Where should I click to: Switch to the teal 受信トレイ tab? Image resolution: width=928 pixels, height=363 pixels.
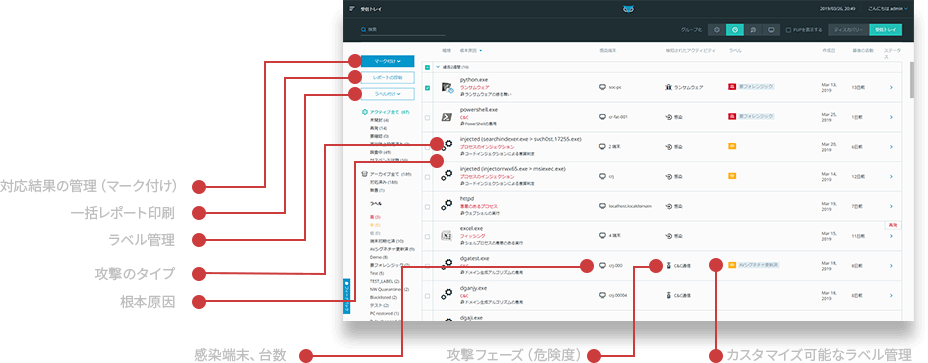pos(885,29)
